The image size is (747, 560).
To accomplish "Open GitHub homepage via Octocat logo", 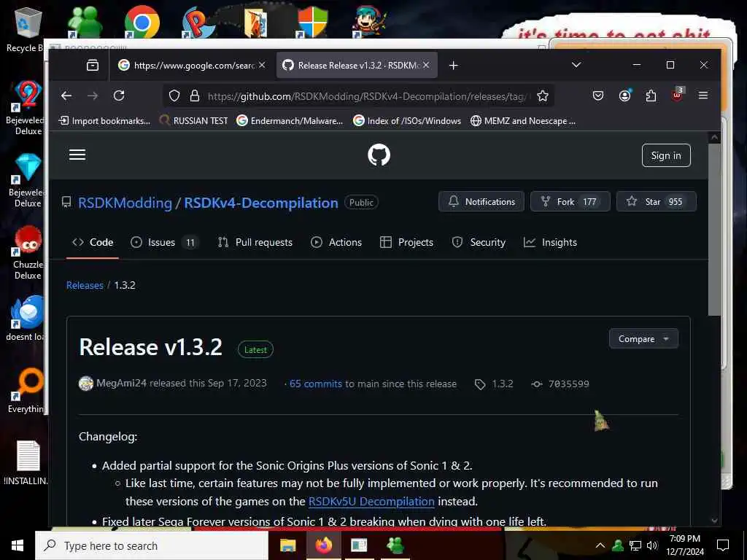I will pyautogui.click(x=379, y=155).
